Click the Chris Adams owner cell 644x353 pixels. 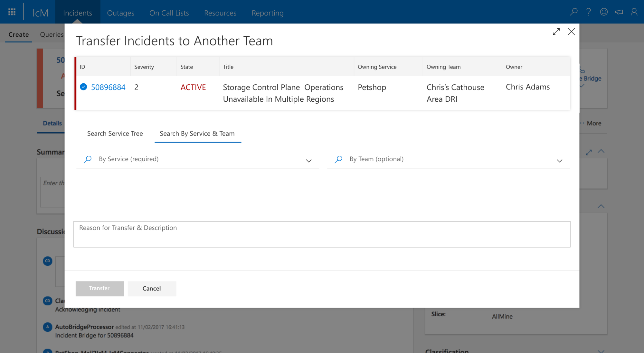pyautogui.click(x=528, y=87)
